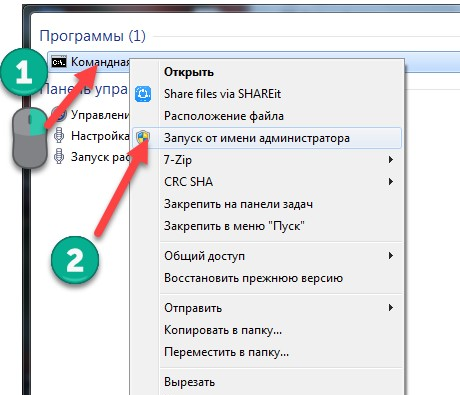This screenshot has height=395, width=460.
Task: Open Расположение файла menu entry
Action: [266, 116]
